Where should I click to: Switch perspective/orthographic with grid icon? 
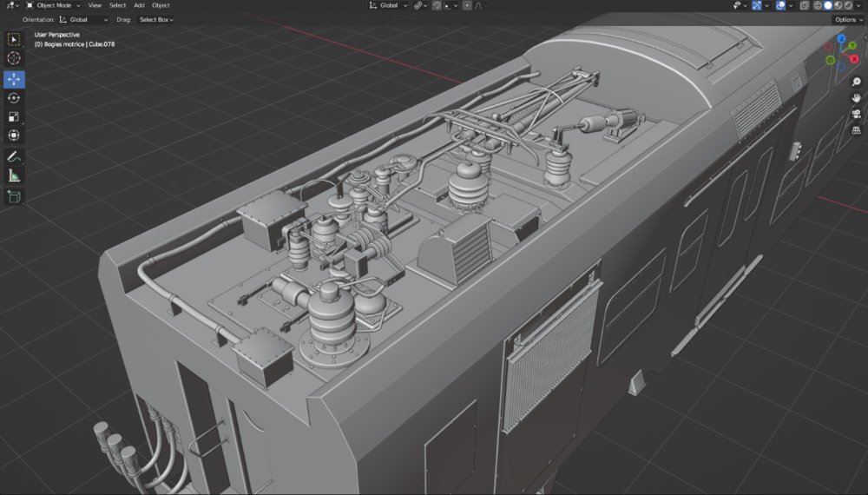(x=857, y=130)
